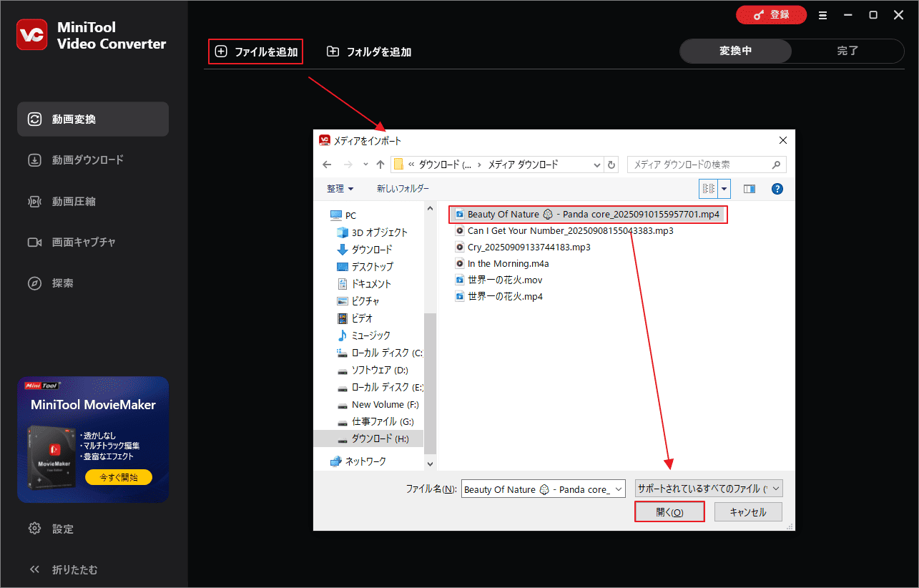Click 今すぐ開始 on MovieMaker banner

point(119,477)
